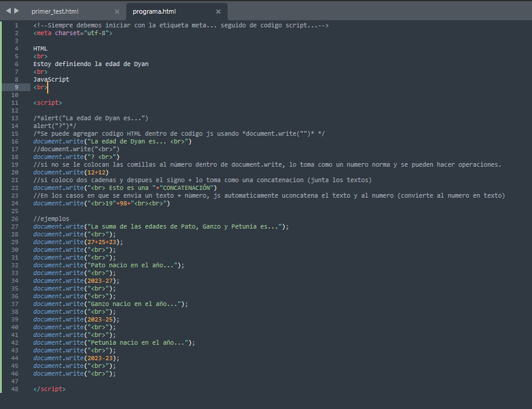Click the closing </script> tag

(49, 389)
